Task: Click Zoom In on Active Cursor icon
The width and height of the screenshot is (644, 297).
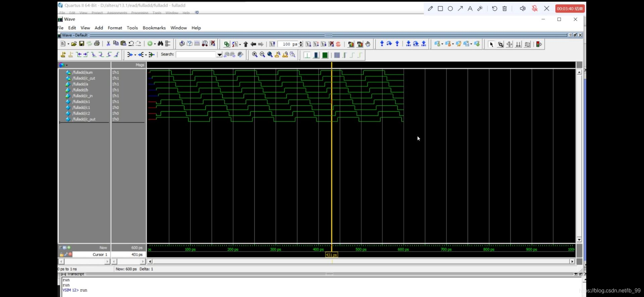Action: 277,55
